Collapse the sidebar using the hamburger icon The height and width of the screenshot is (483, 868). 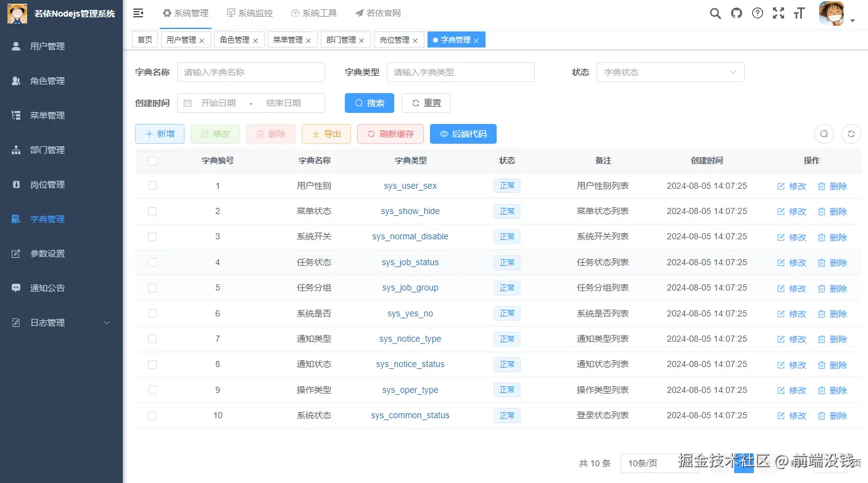tap(138, 13)
